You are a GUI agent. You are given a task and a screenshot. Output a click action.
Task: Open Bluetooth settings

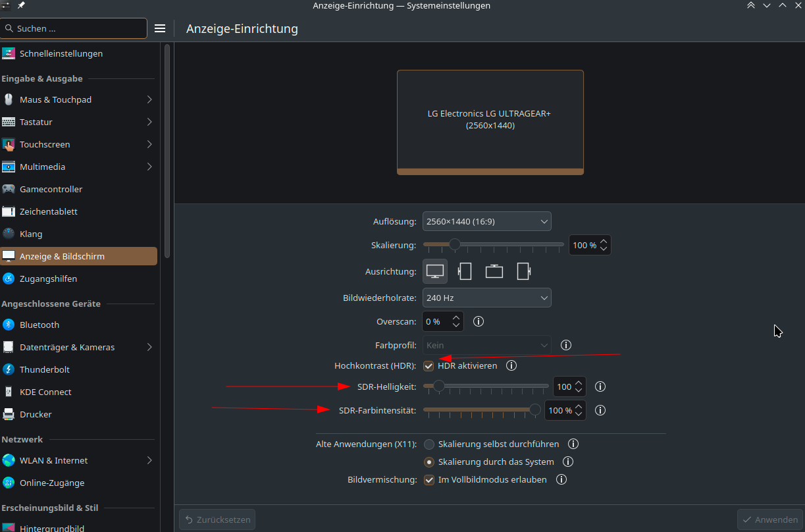click(79, 325)
